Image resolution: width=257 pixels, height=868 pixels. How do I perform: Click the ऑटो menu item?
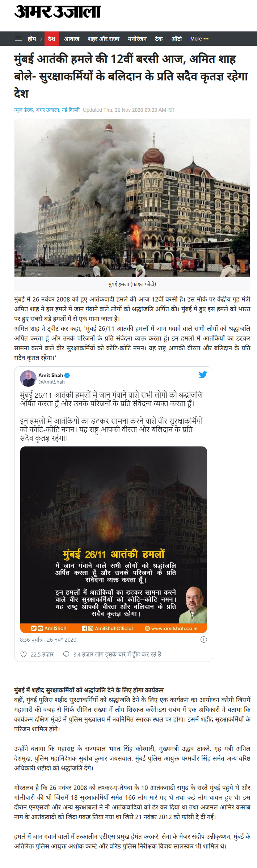coord(177,39)
